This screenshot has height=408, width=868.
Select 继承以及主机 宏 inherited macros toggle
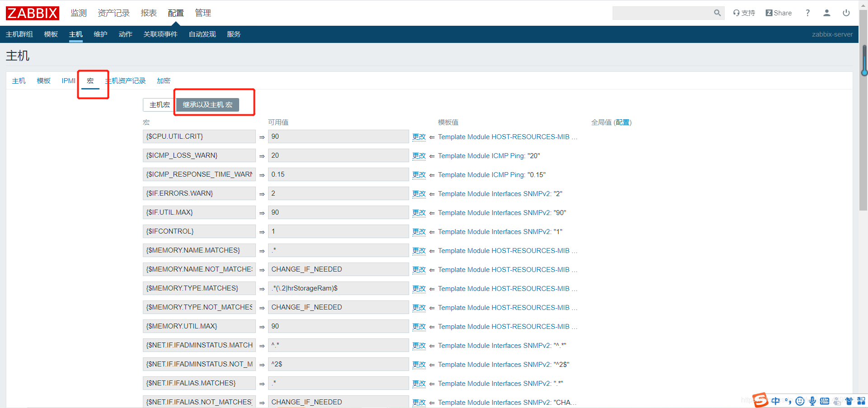(x=208, y=105)
